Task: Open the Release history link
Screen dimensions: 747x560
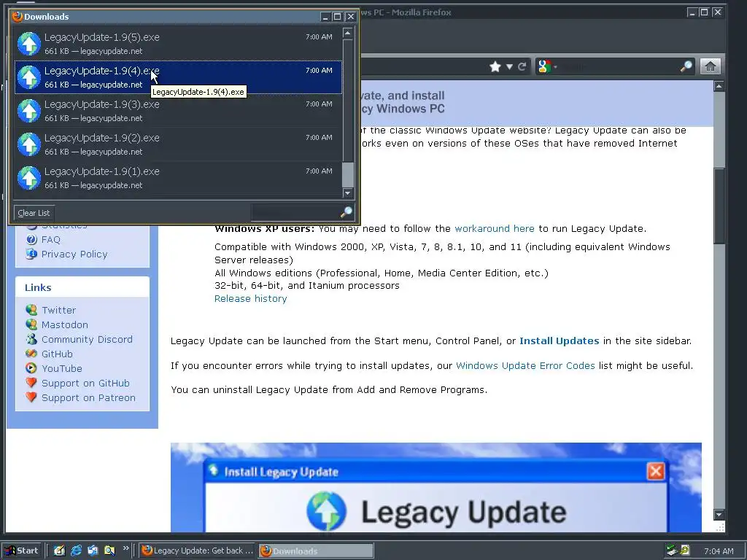Action: coord(251,298)
